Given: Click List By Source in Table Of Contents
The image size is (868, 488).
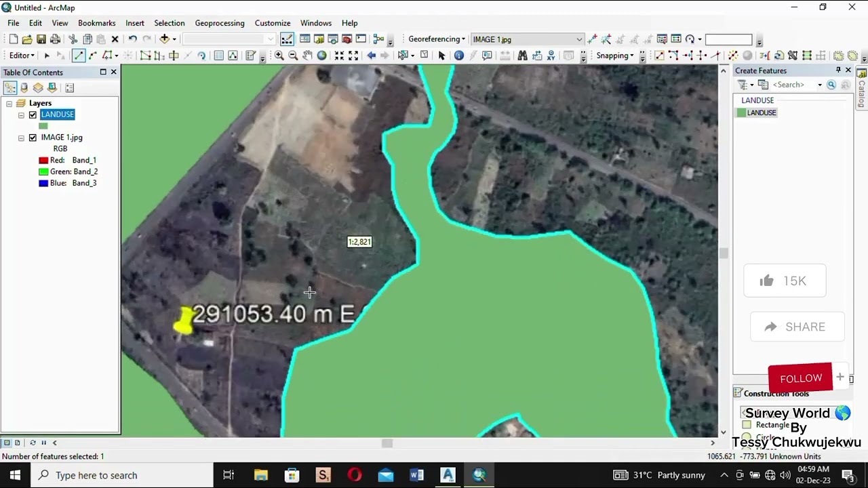Looking at the screenshot, I should coord(24,87).
